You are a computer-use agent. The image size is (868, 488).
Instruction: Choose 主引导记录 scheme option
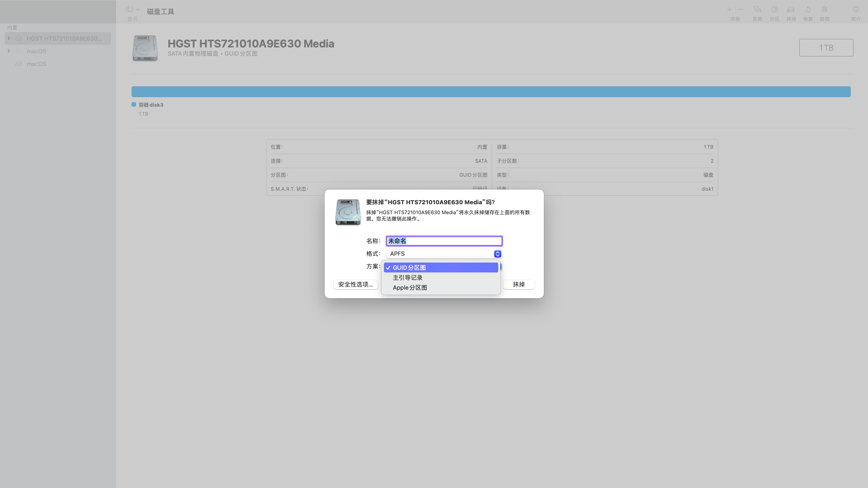408,278
